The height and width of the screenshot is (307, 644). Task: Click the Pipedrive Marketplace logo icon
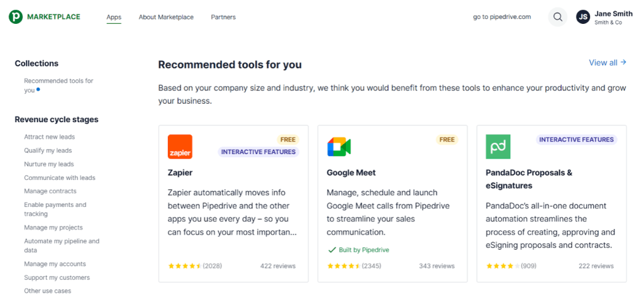coord(16,17)
